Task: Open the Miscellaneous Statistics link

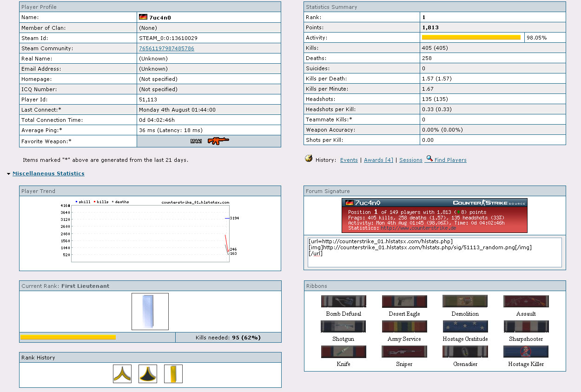Action: pos(48,173)
